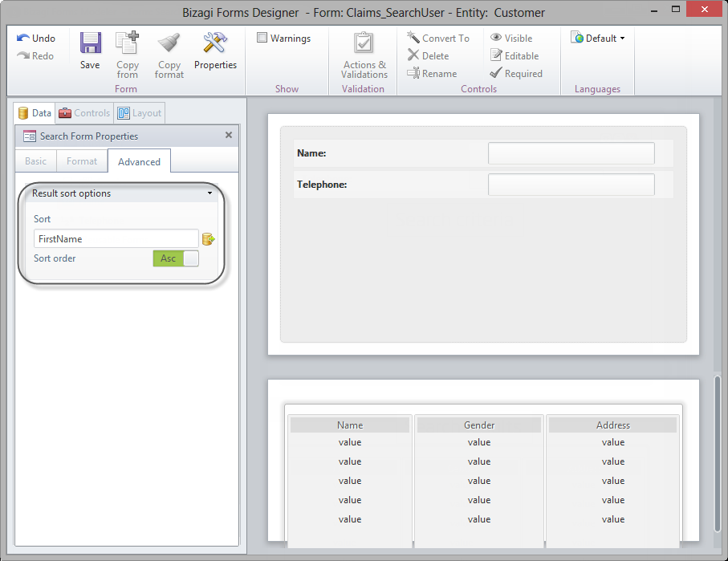Toggle the Visible eye option
Image resolution: width=728 pixels, height=561 pixels.
click(x=511, y=38)
